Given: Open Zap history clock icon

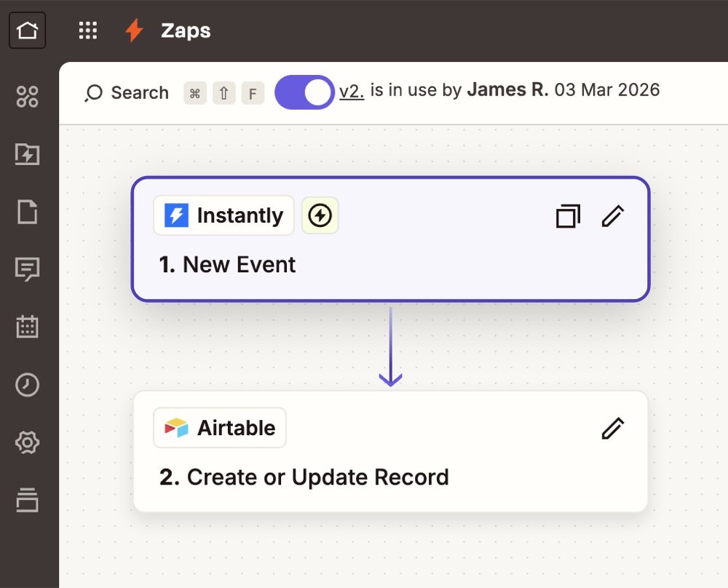Looking at the screenshot, I should [28, 384].
